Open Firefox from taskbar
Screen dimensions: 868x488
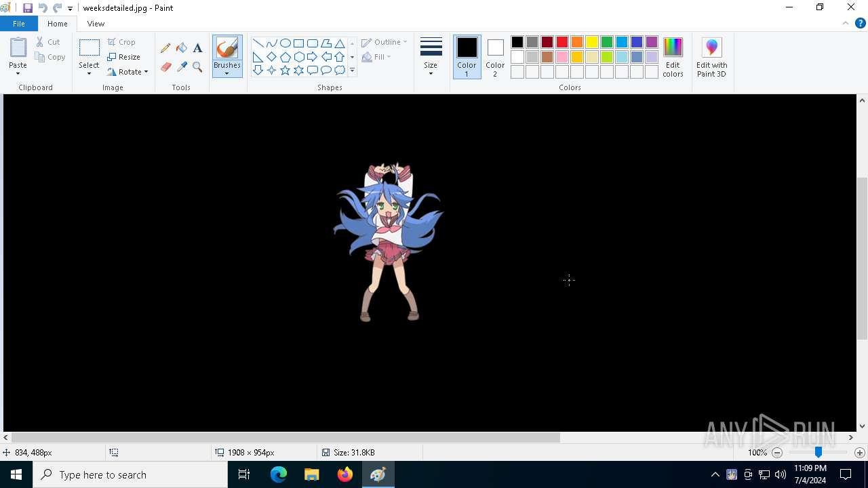coord(345,474)
